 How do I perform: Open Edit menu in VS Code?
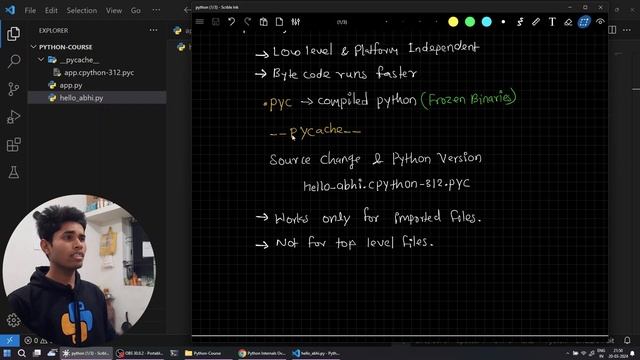coord(51,11)
